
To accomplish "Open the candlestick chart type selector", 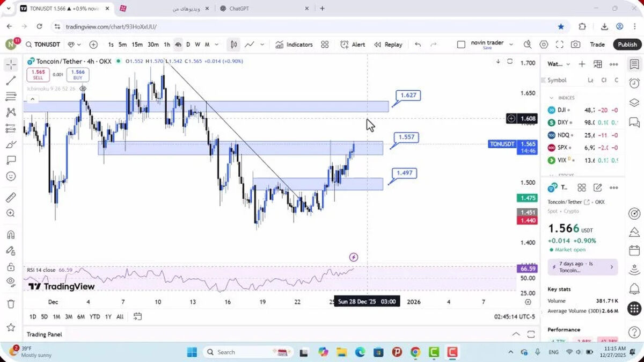I will [234, 45].
